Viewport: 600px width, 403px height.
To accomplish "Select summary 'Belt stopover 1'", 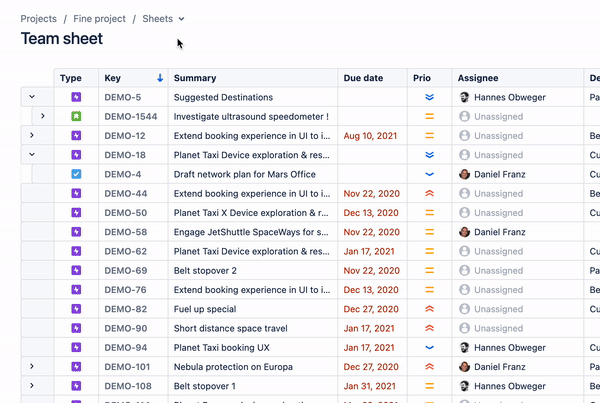I will [204, 386].
